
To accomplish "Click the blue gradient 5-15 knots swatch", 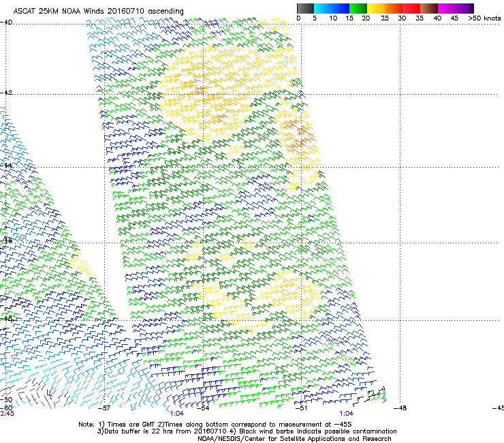I will point(332,8).
